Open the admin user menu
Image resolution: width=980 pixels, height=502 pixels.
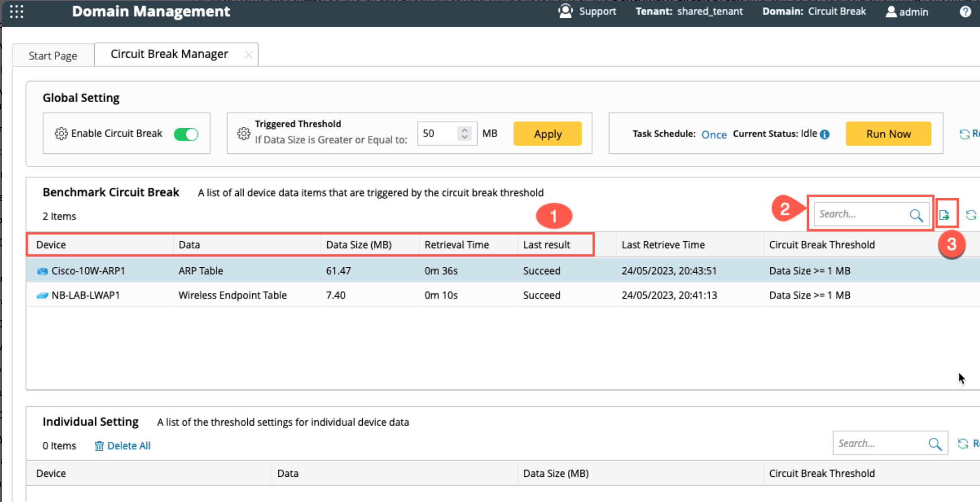pos(907,12)
